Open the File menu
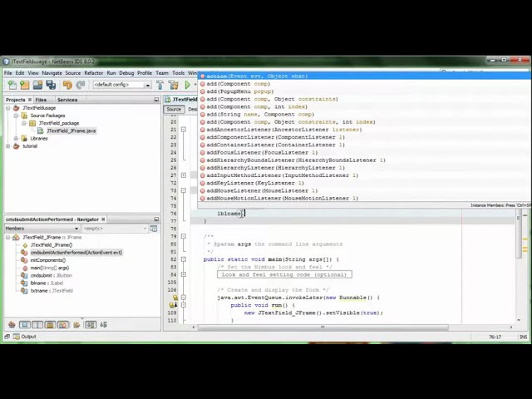 7,73
